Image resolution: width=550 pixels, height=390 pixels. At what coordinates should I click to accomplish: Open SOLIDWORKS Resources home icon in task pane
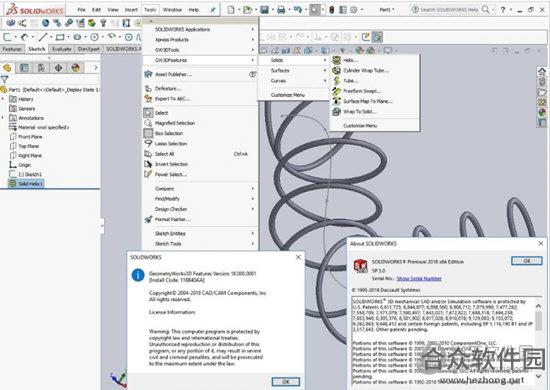[x=542, y=72]
